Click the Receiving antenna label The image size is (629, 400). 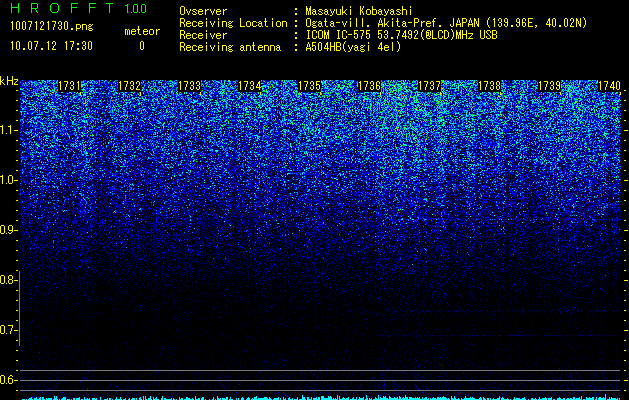(x=230, y=47)
